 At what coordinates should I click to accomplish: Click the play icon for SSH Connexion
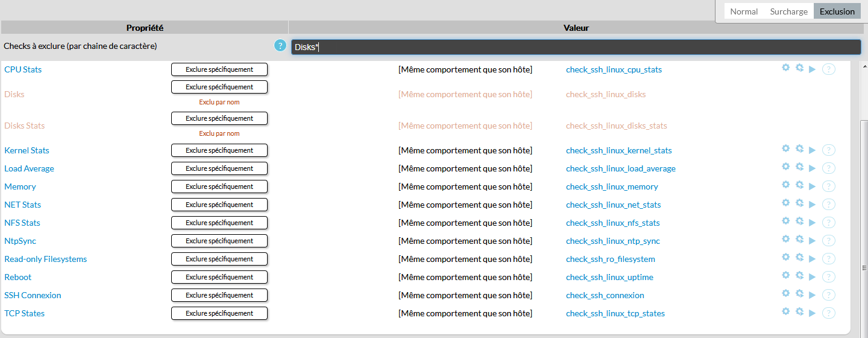813,295
